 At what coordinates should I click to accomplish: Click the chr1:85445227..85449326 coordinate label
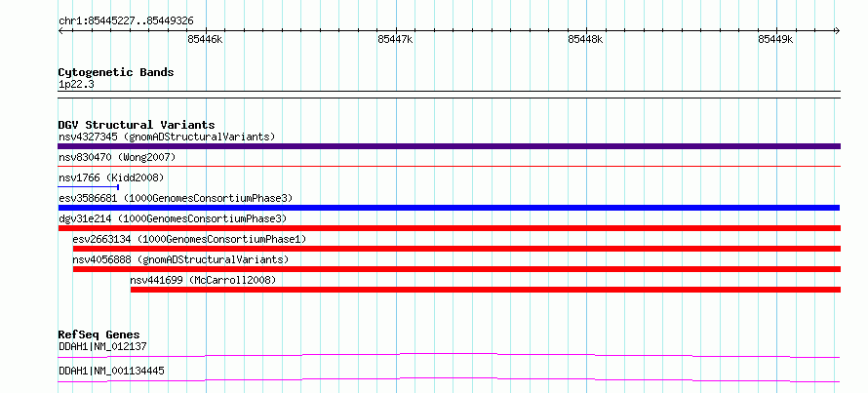[126, 21]
